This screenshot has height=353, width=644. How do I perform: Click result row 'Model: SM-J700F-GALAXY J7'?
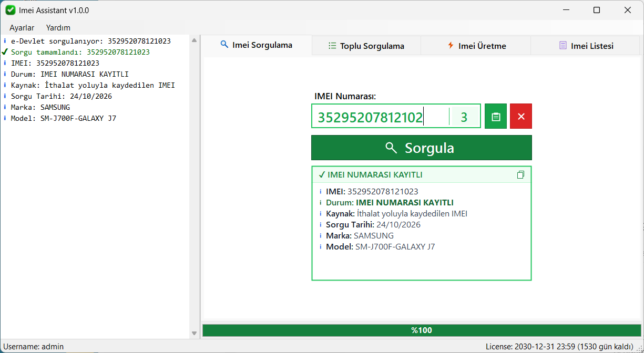click(381, 247)
